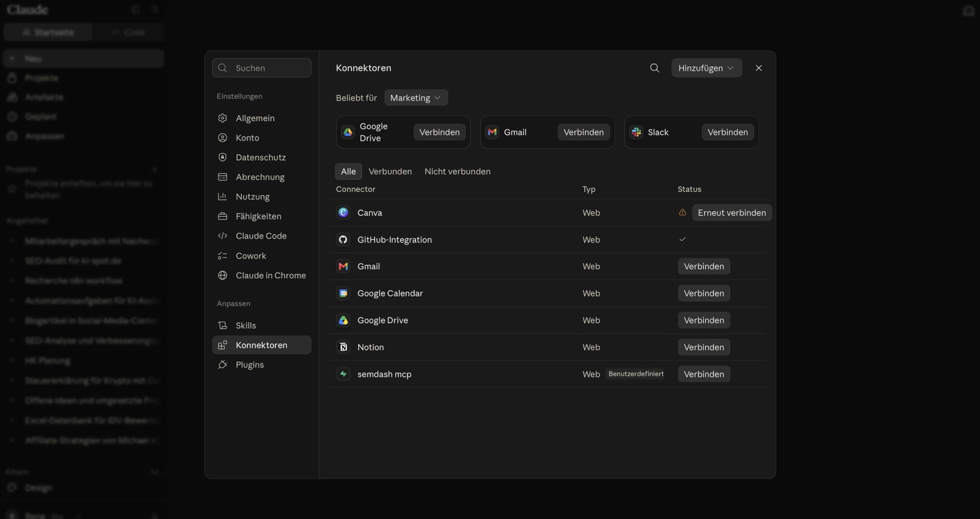The height and width of the screenshot is (519, 980).
Task: Connect Google Drive in the popular card
Action: pos(439,132)
